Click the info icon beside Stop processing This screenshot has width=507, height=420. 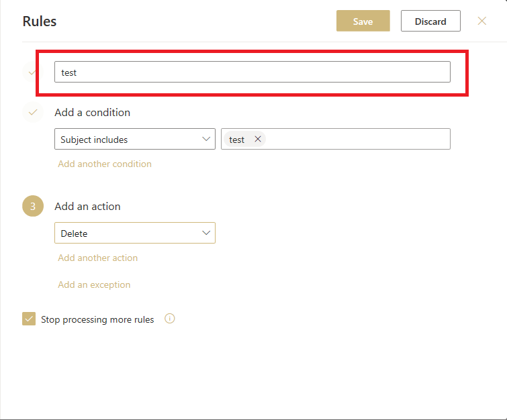[170, 319]
